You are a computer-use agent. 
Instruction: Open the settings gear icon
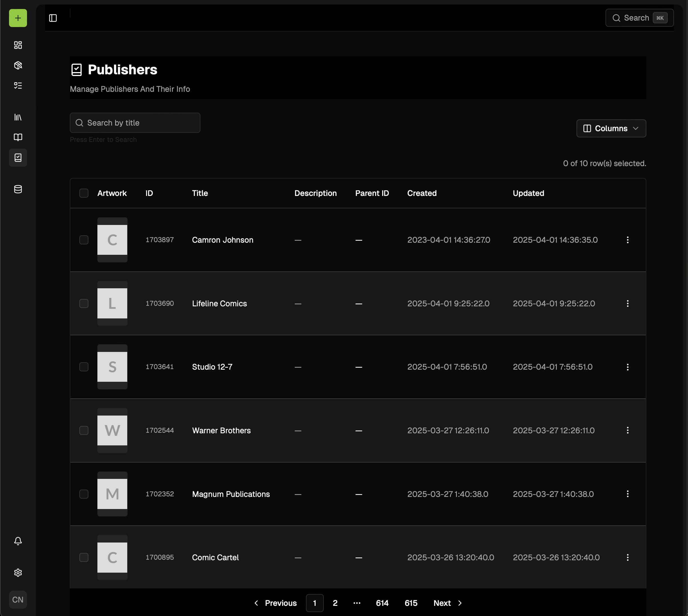tap(18, 572)
